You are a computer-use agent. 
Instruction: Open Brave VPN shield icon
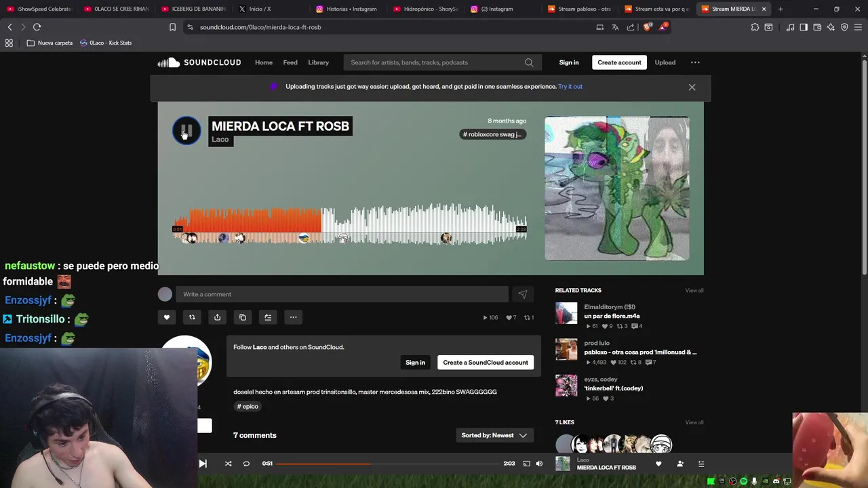(x=844, y=27)
